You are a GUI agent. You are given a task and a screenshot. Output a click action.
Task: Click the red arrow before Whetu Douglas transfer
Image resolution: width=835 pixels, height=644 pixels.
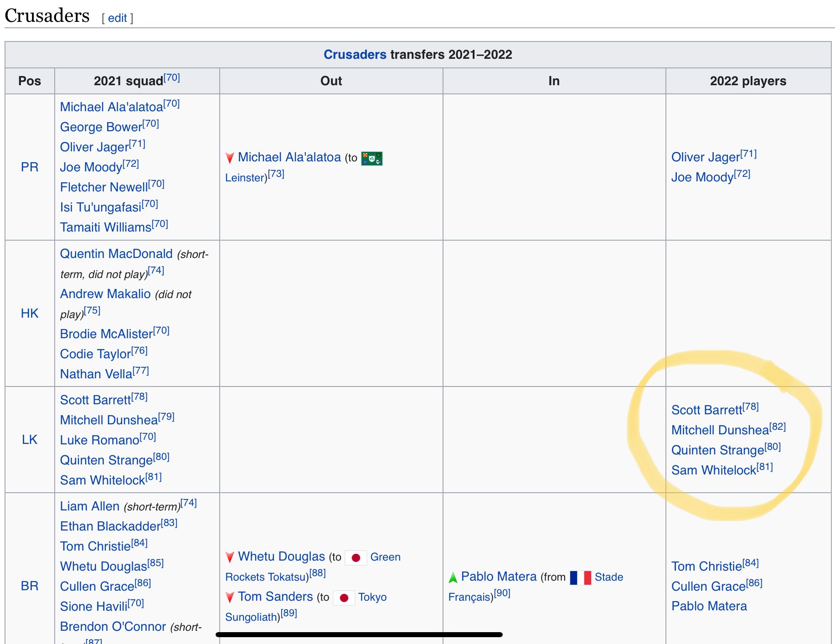[x=230, y=557]
